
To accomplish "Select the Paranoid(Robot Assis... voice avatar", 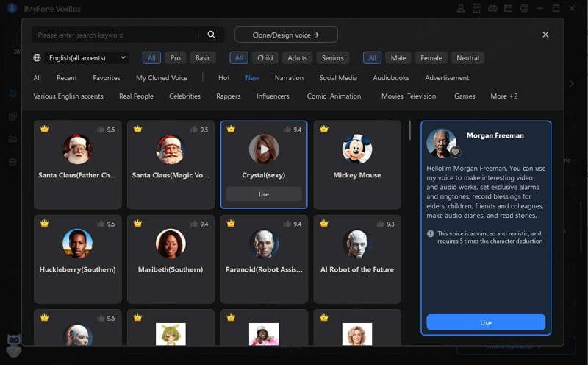I will point(264,244).
